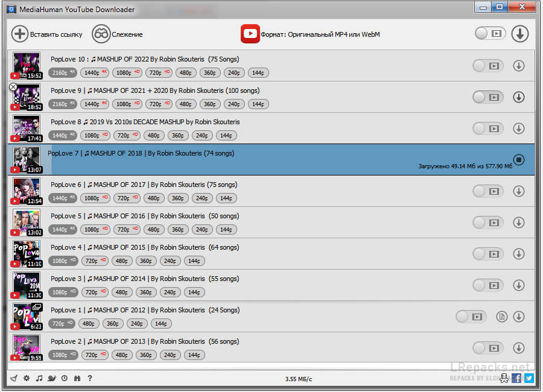The image size is (543, 392).
Task: Open the clock history icon
Action: click(x=64, y=378)
